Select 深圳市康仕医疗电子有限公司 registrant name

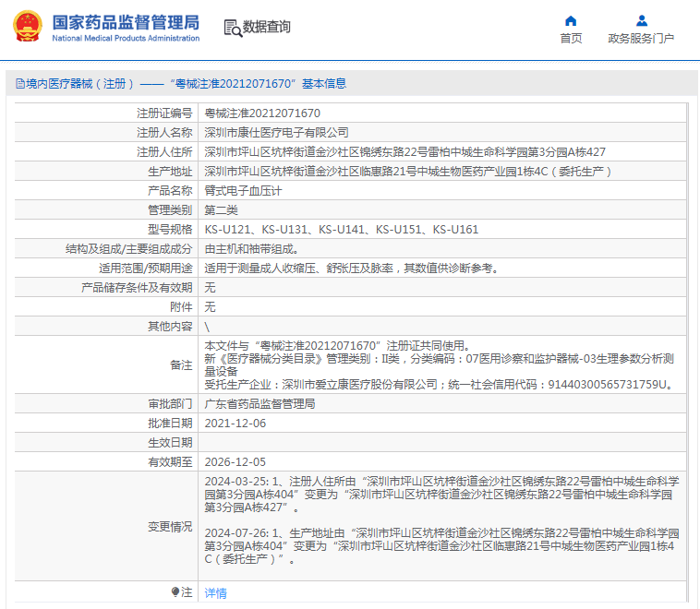[276, 133]
